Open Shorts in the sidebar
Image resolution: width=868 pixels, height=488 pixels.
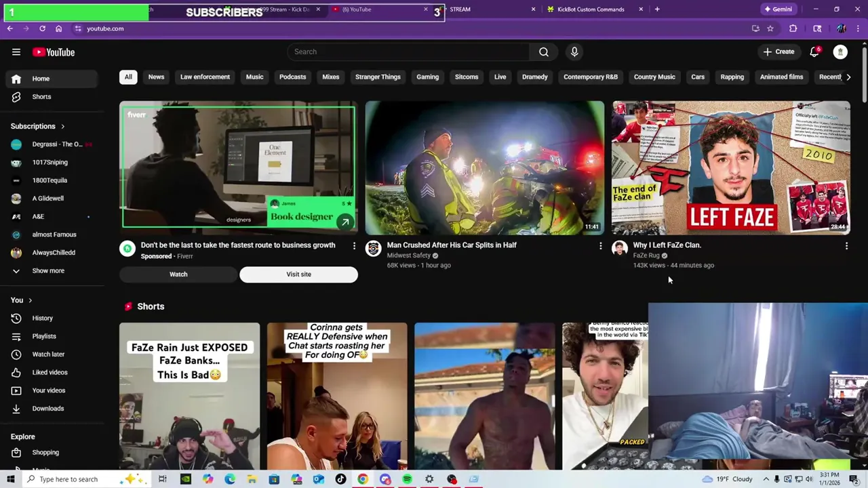pyautogui.click(x=53, y=97)
